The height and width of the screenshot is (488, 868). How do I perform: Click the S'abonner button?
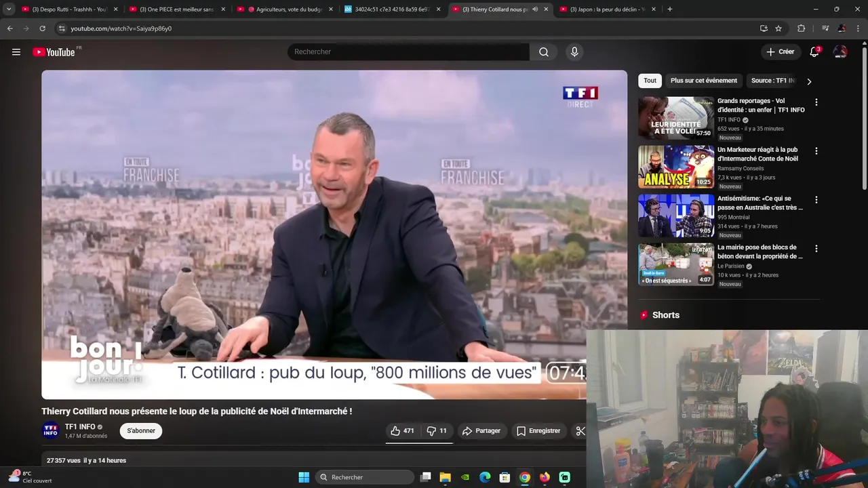141,430
